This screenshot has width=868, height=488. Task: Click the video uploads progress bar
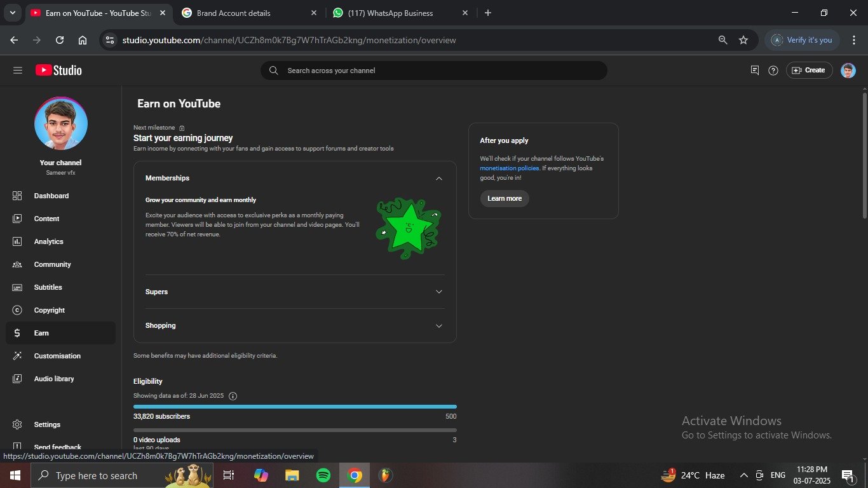coord(295,430)
